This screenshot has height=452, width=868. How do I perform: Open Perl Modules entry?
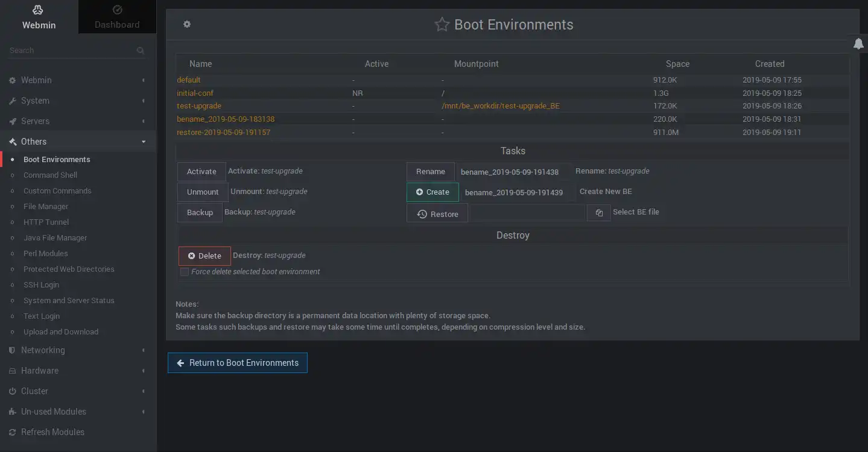coord(45,253)
